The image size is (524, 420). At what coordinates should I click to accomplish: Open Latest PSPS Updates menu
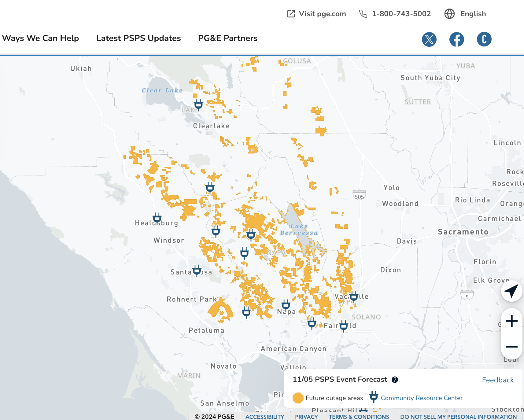[138, 38]
